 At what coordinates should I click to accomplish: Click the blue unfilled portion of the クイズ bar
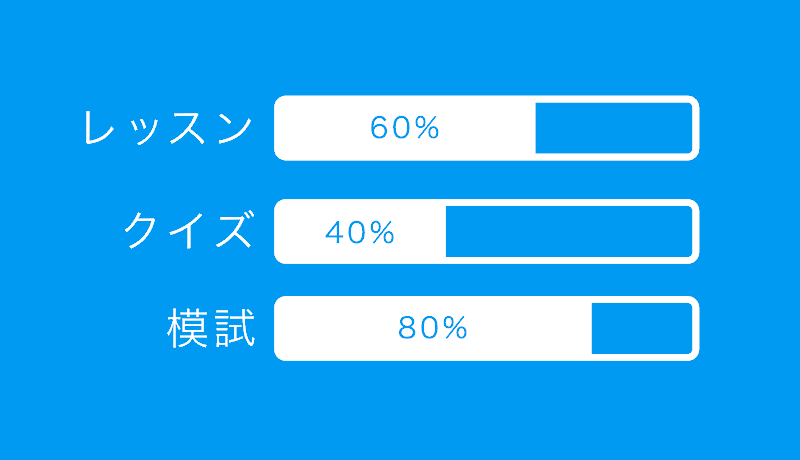pyautogui.click(x=569, y=232)
